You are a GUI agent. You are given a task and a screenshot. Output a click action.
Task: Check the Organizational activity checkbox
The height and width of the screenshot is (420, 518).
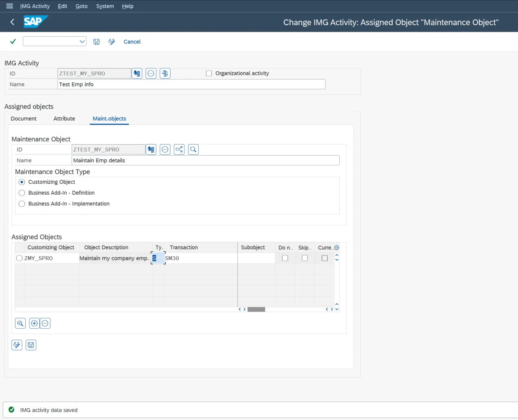(x=209, y=73)
